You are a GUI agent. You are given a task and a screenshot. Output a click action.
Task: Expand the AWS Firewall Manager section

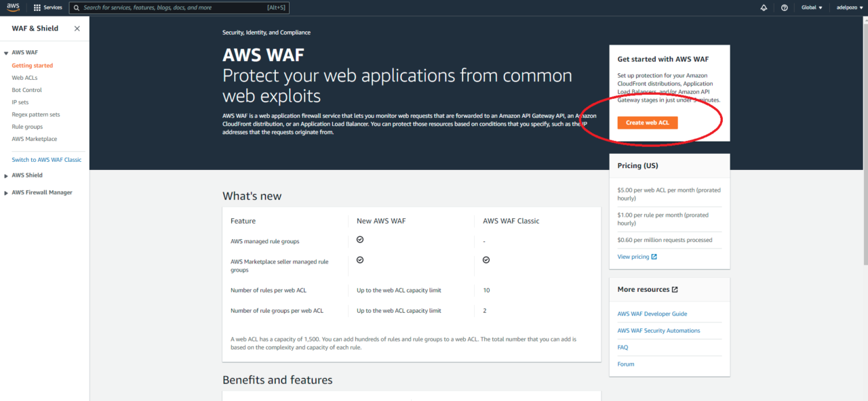click(x=7, y=192)
